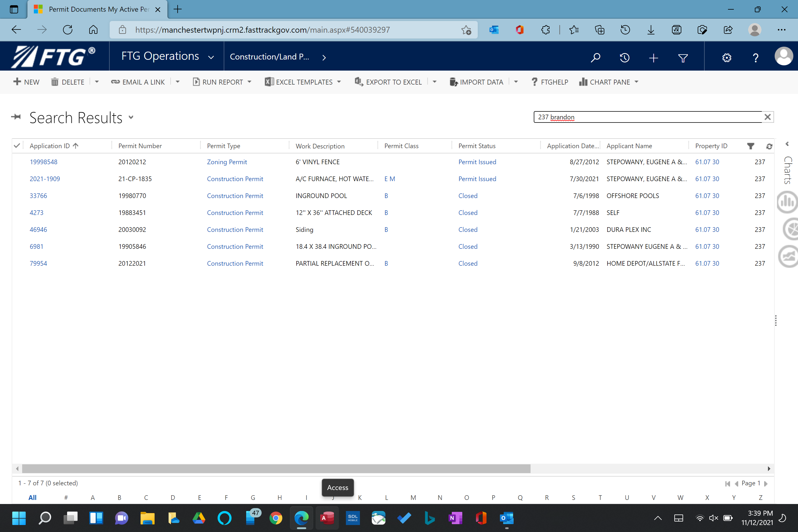The height and width of the screenshot is (532, 798).
Task: Open the grid column filter funnel
Action: (750, 146)
